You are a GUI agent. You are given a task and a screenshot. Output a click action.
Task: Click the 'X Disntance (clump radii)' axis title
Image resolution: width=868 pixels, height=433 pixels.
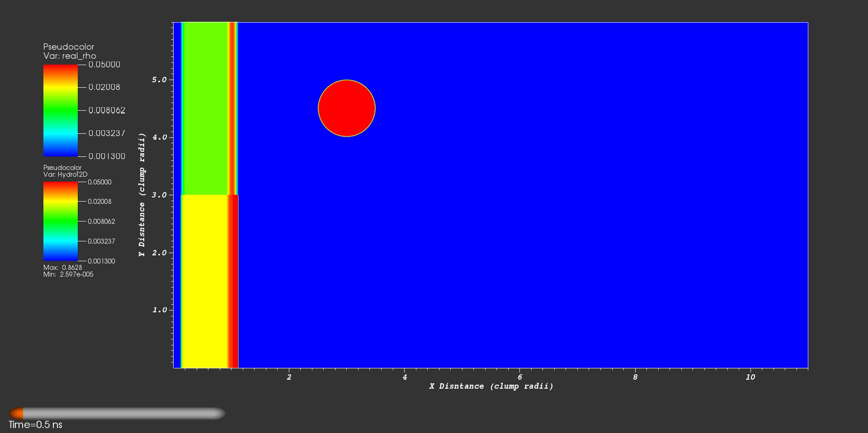click(491, 386)
